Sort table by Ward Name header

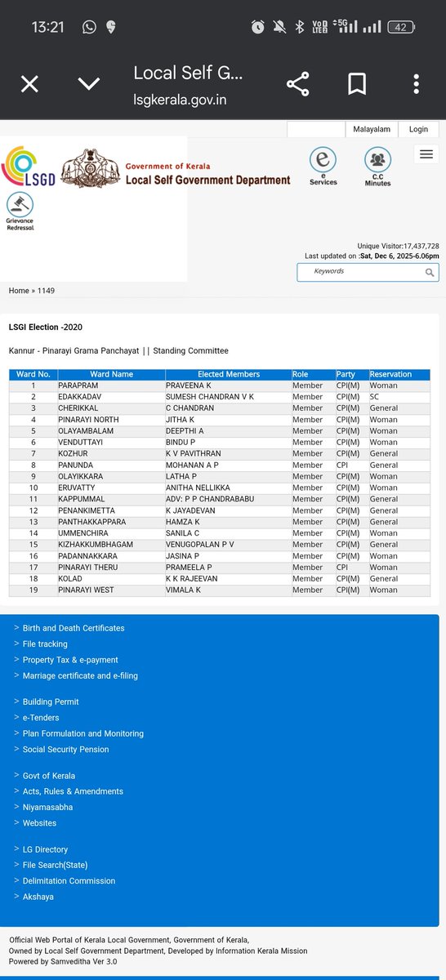111,374
